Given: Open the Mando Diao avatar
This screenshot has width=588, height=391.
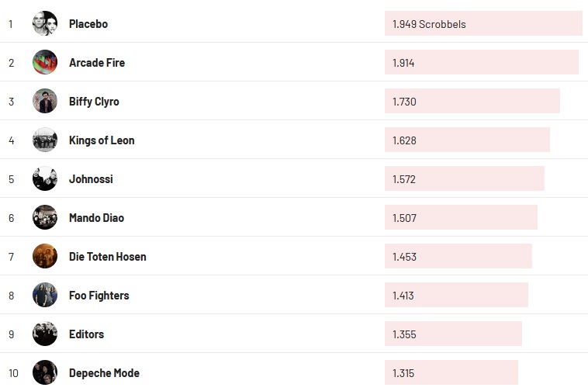Looking at the screenshot, I should (x=45, y=217).
